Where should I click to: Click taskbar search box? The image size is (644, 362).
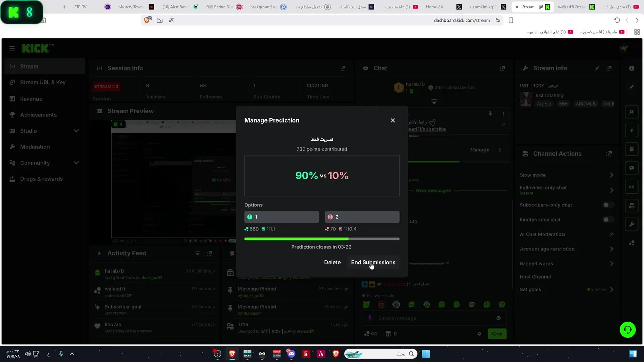click(380, 354)
